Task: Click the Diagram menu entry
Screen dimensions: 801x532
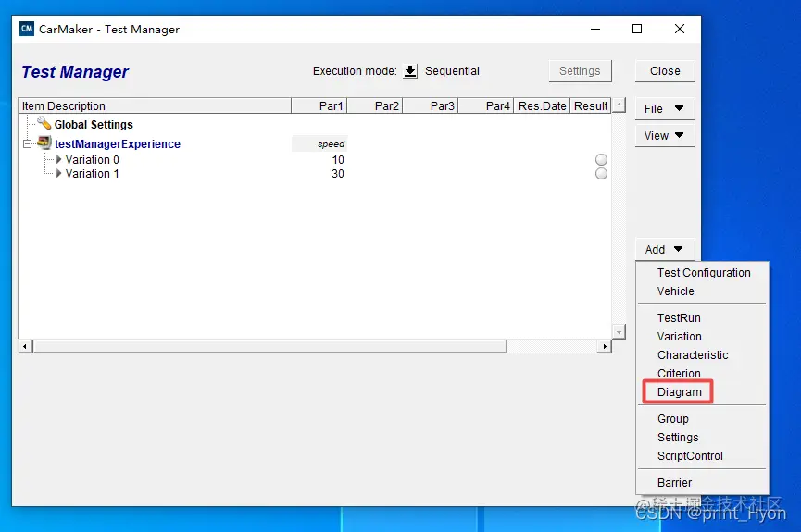Action: coord(679,392)
